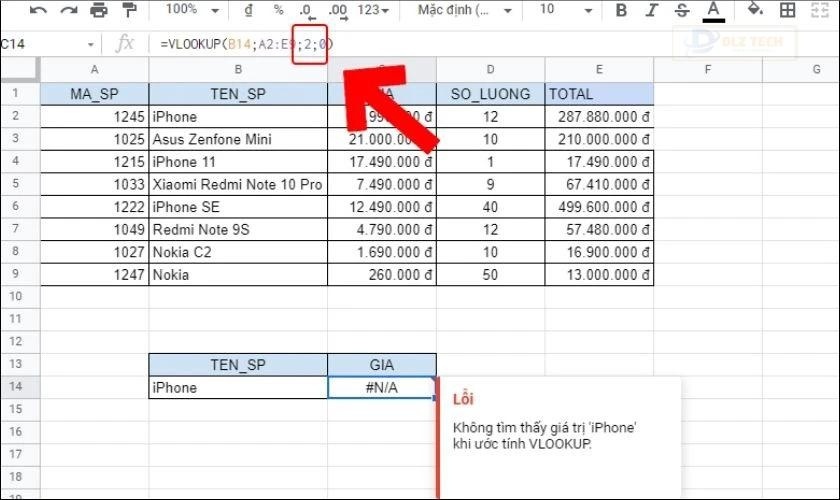Click the Redo icon
The height and width of the screenshot is (500, 840).
pos(69,10)
